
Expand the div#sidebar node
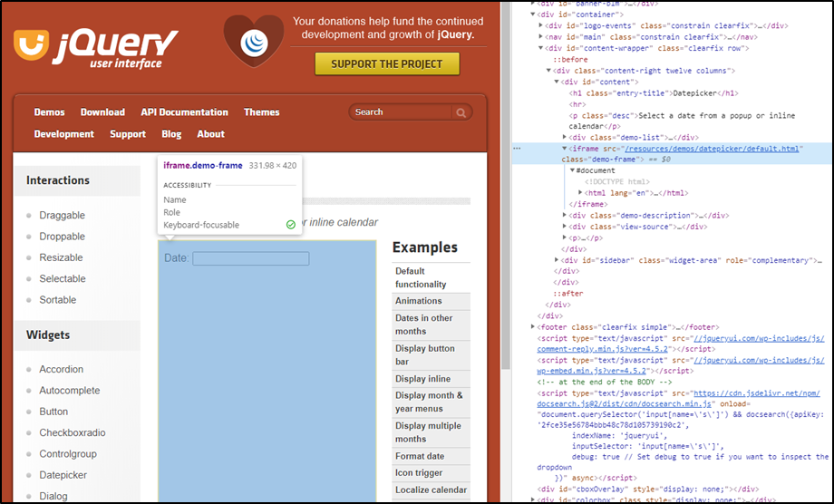tap(557, 260)
